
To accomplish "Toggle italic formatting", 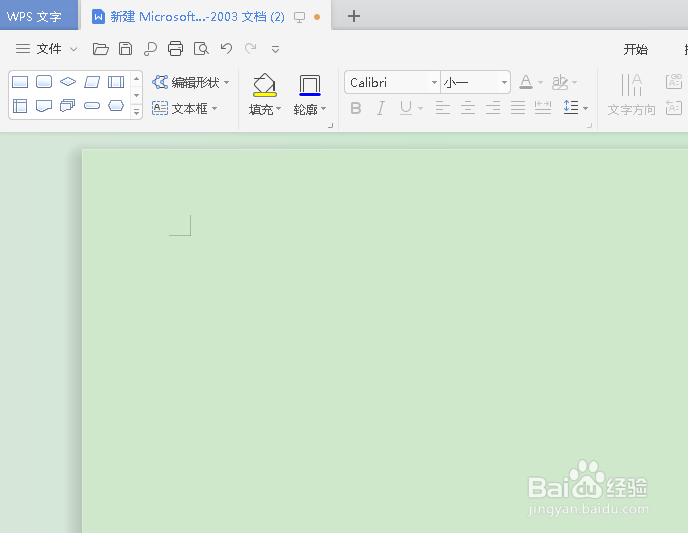I will pyautogui.click(x=381, y=108).
